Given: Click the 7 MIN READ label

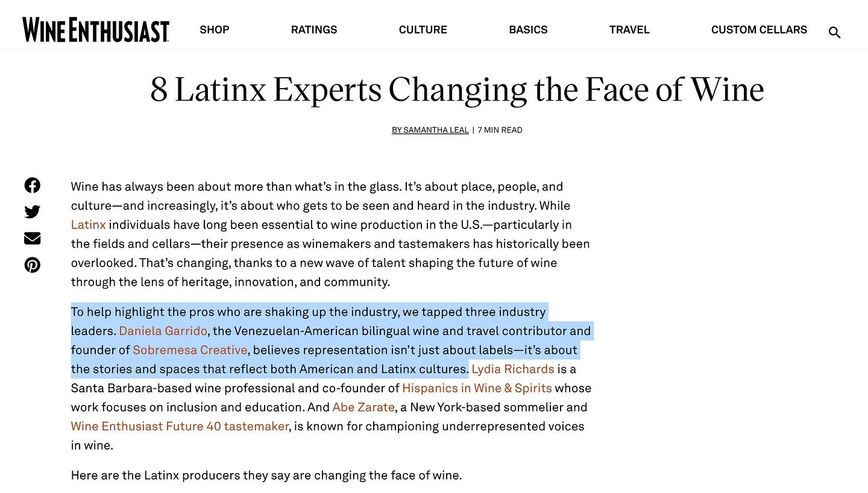Looking at the screenshot, I should click(x=500, y=130).
